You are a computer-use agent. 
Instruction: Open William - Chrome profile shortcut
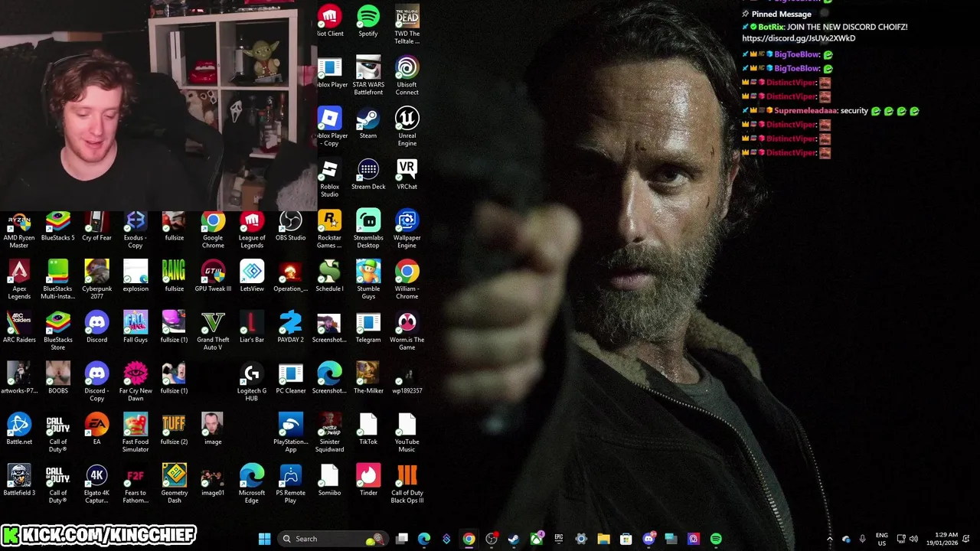(x=407, y=280)
